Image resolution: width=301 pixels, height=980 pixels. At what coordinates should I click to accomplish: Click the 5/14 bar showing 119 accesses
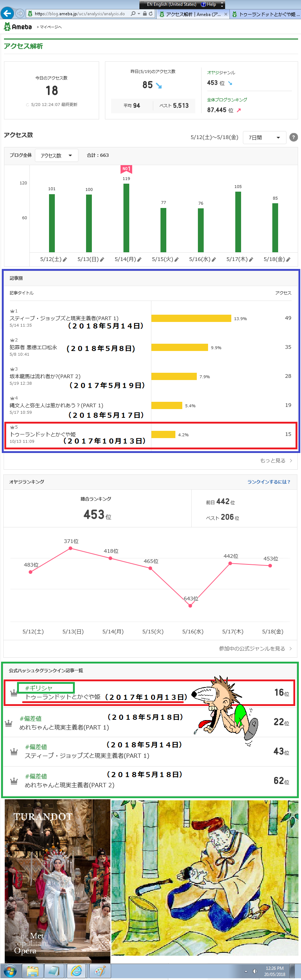tap(126, 218)
